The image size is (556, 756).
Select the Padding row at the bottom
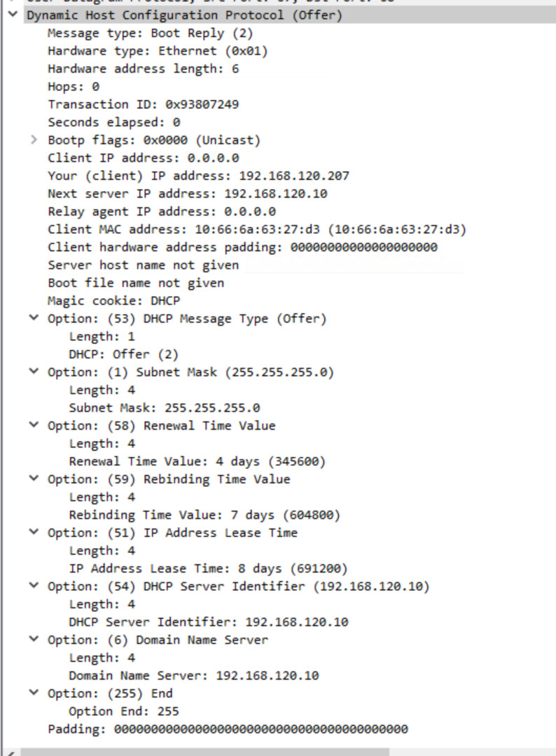coord(228,729)
